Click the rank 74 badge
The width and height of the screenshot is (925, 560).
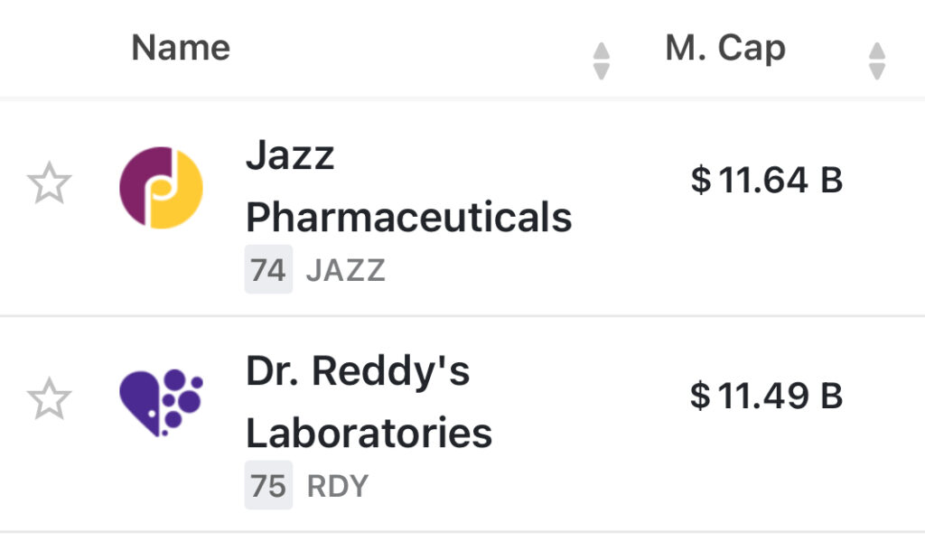(x=268, y=271)
